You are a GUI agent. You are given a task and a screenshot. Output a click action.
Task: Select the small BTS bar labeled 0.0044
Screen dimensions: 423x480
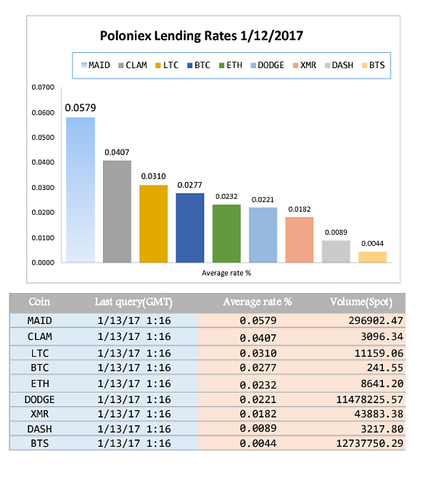point(373,257)
